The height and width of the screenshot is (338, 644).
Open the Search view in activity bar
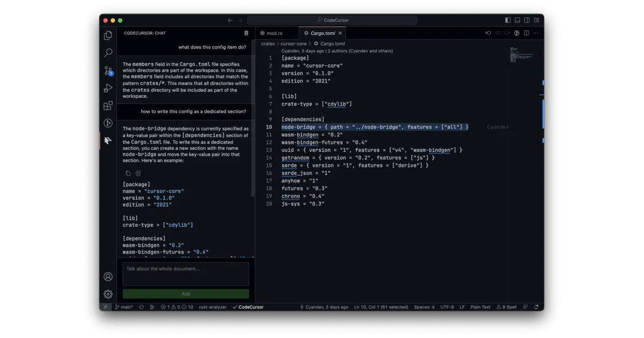[x=108, y=53]
